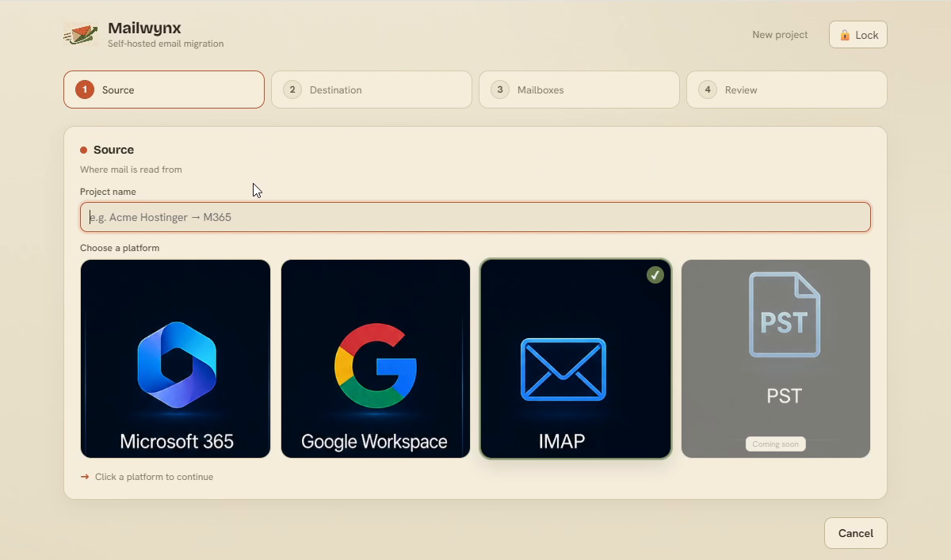The width and height of the screenshot is (951, 560).
Task: Select the IMAP platform card
Action: pyautogui.click(x=576, y=359)
